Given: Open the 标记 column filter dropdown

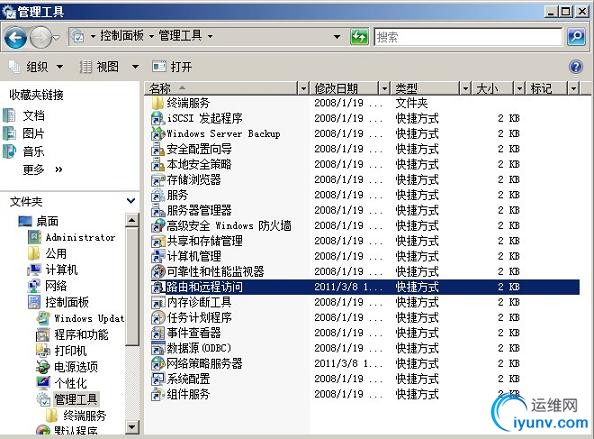Looking at the screenshot, I should (574, 89).
